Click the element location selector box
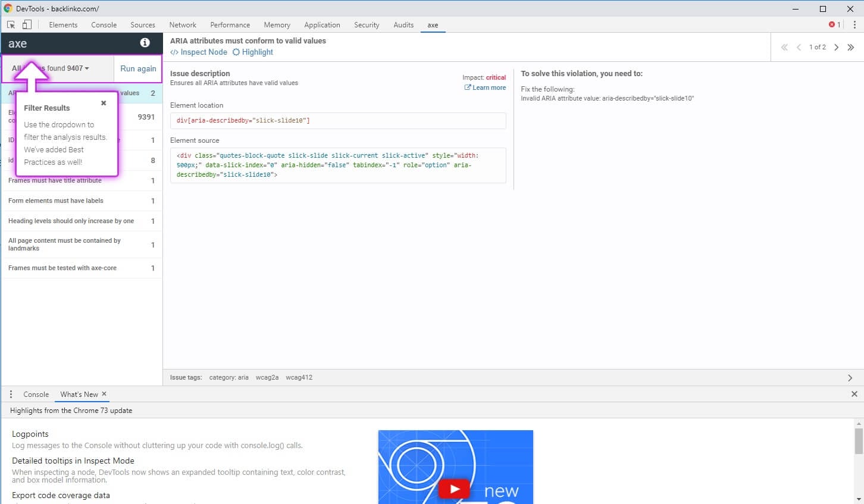 [338, 121]
